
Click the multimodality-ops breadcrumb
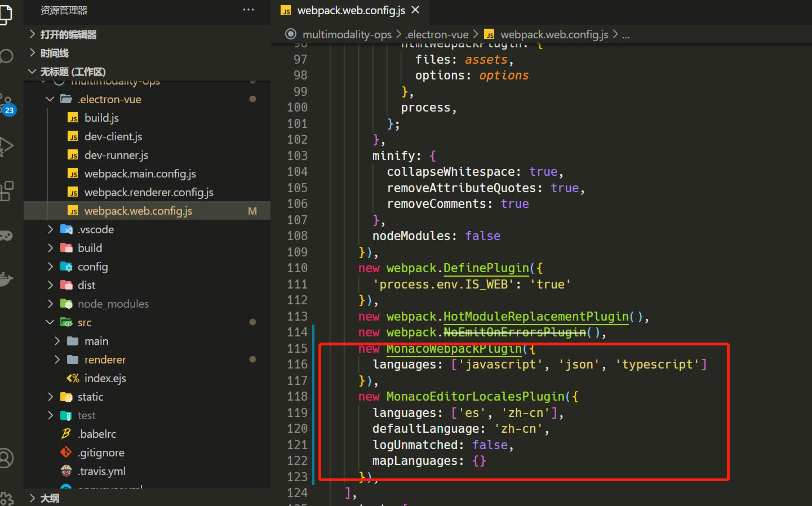coord(347,34)
